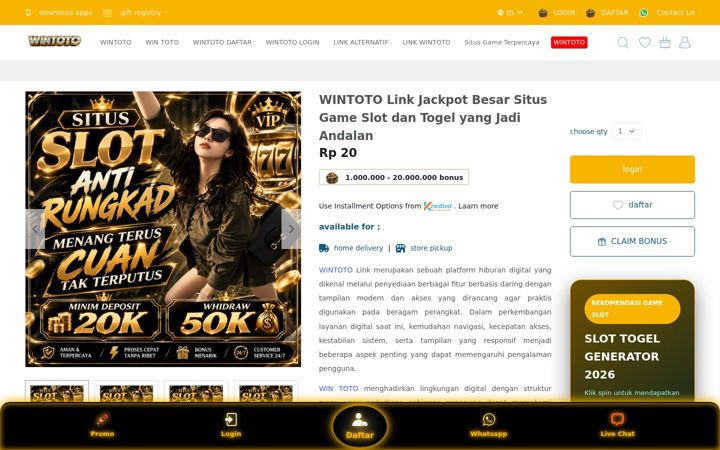Screen dimensions: 720x450
Task: Click the daftar button with heart
Action: pyautogui.click(x=632, y=205)
